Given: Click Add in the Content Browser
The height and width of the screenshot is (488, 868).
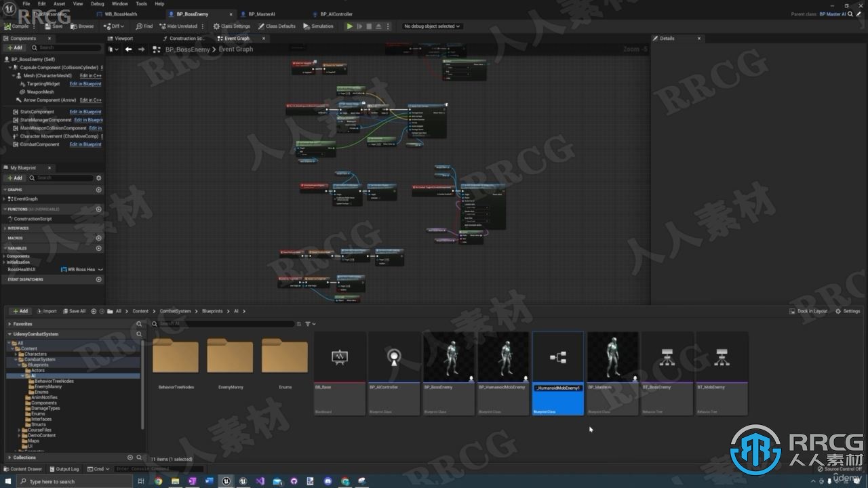Looking at the screenshot, I should click(20, 311).
